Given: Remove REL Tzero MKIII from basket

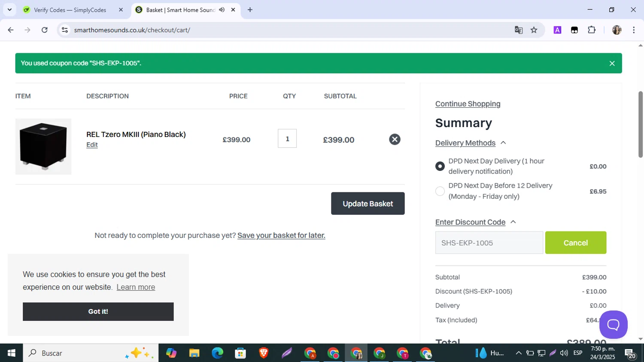Looking at the screenshot, I should coord(395,139).
